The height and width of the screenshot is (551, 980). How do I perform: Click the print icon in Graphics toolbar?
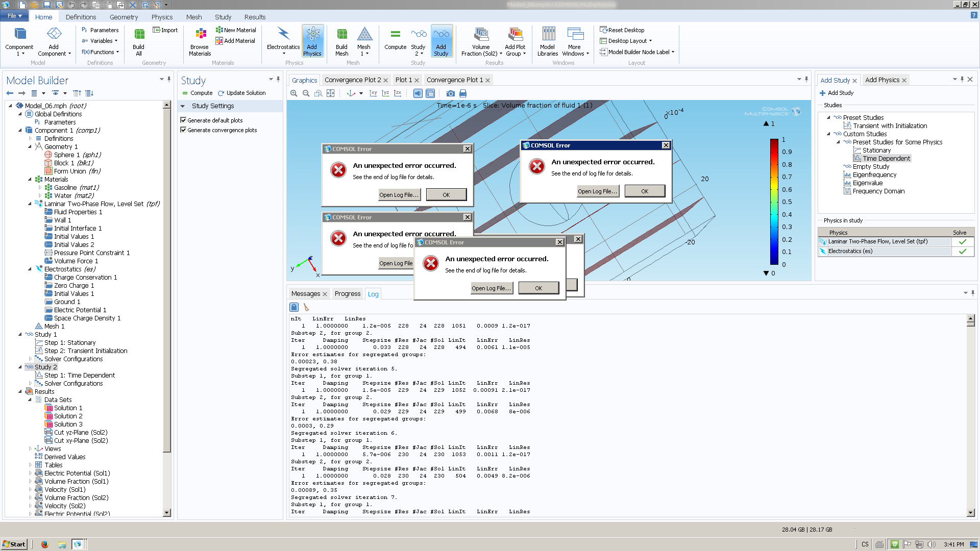[x=463, y=93]
